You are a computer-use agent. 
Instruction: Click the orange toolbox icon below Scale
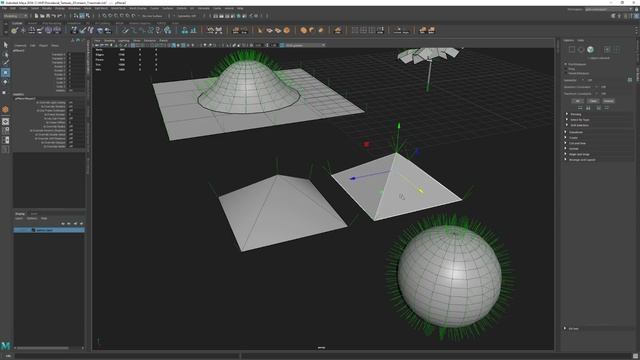[5, 109]
